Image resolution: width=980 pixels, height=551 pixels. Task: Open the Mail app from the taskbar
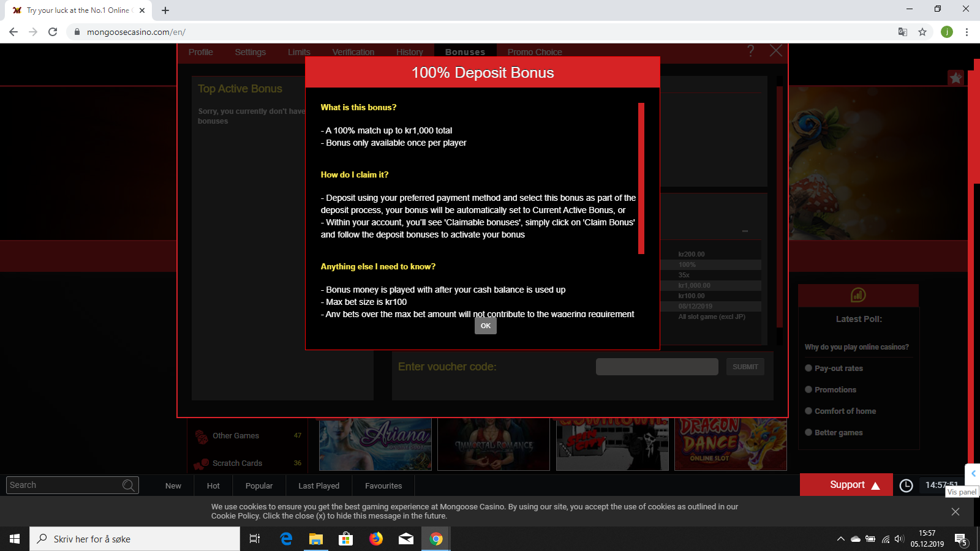tap(406, 539)
